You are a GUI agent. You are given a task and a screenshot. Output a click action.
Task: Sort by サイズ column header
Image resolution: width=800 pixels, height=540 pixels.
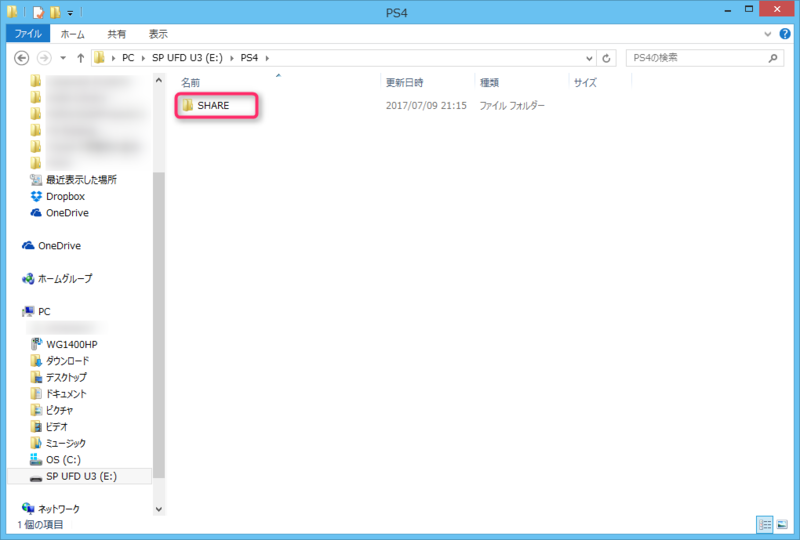tap(585, 83)
